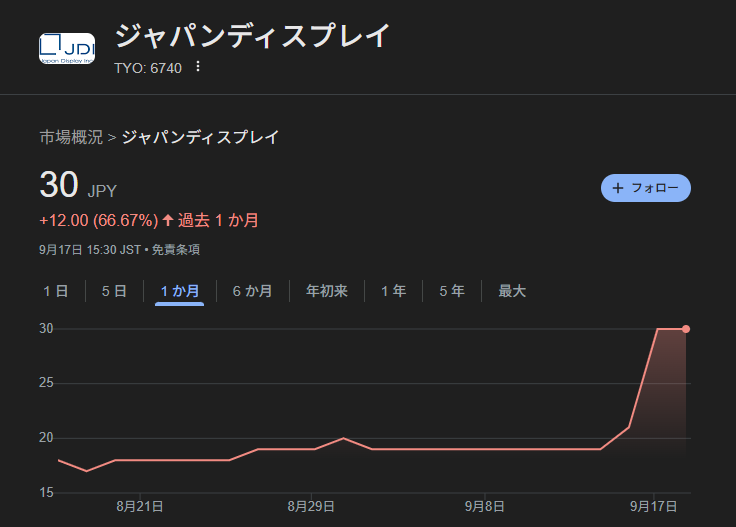Switch to the 5 年 range tab
Screen dimensions: 736x527
coord(452,291)
